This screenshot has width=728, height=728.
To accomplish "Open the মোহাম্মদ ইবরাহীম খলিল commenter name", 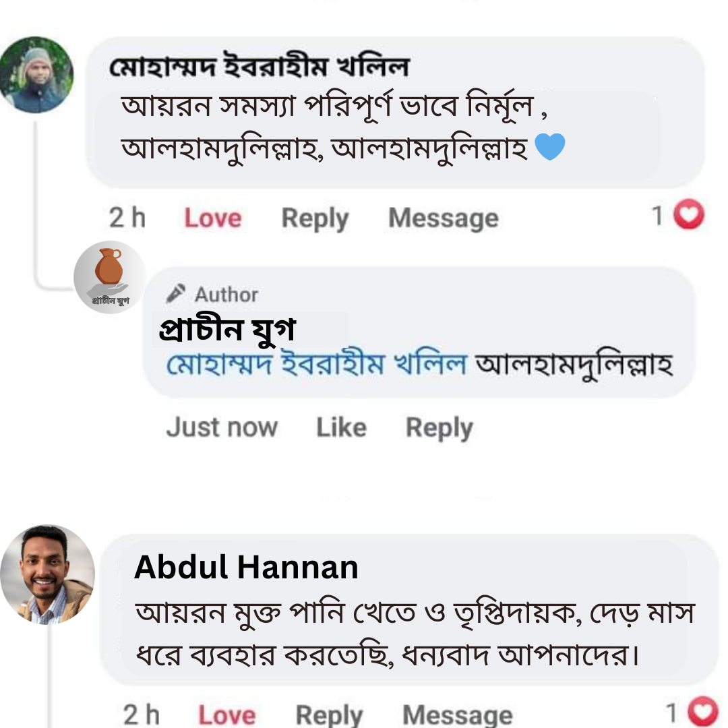I will tap(259, 67).
